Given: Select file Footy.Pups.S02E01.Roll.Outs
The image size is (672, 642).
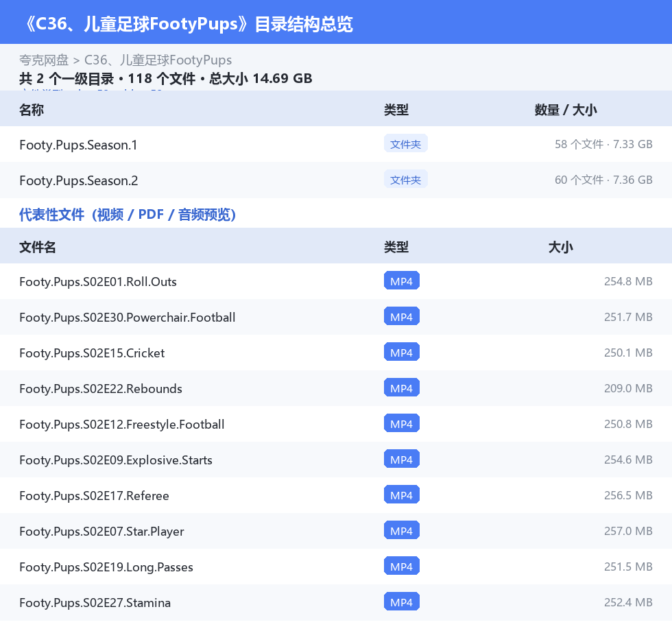Looking at the screenshot, I should click(x=97, y=282).
